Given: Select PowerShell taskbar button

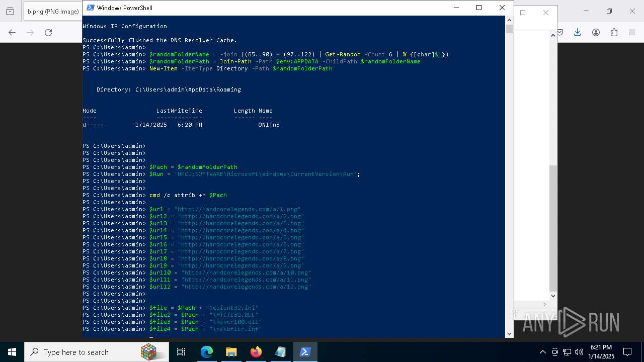Looking at the screenshot, I should click(305, 352).
